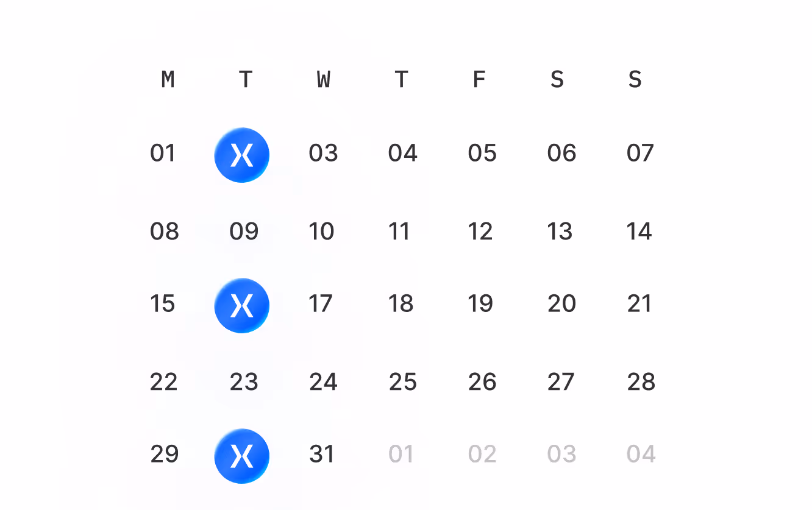Select date 09 in the second row
This screenshot has width=812, height=510.
(243, 232)
